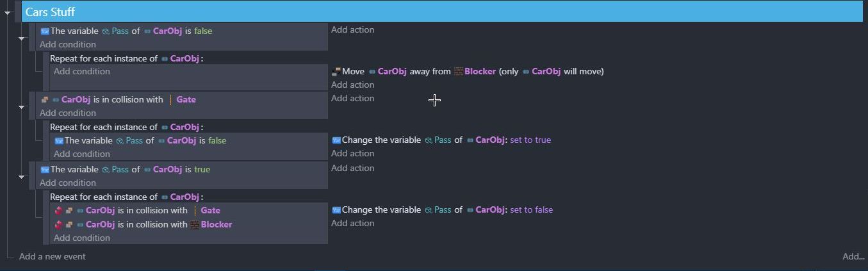Click inverted icon on Blocker collision condition
Screen dimensions: 868x271
pos(58,224)
